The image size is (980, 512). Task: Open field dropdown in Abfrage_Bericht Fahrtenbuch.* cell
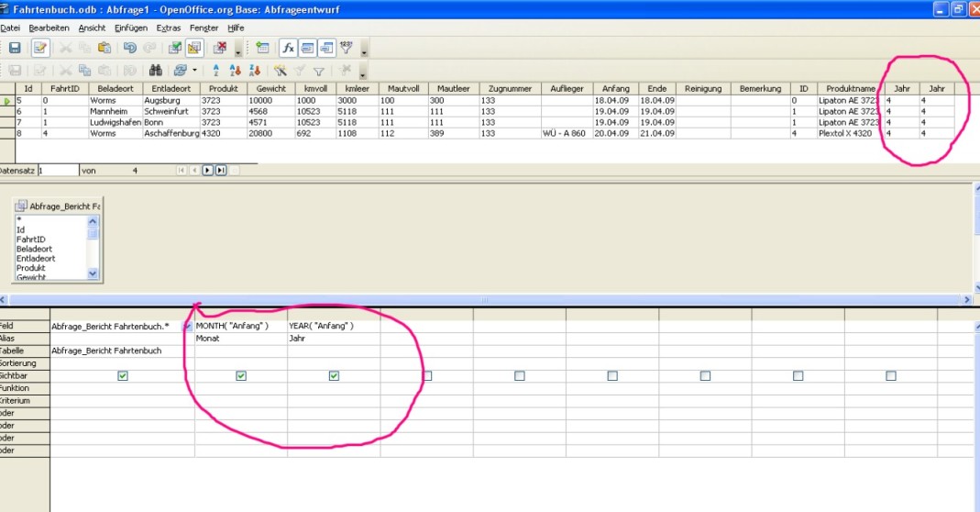pos(187,326)
